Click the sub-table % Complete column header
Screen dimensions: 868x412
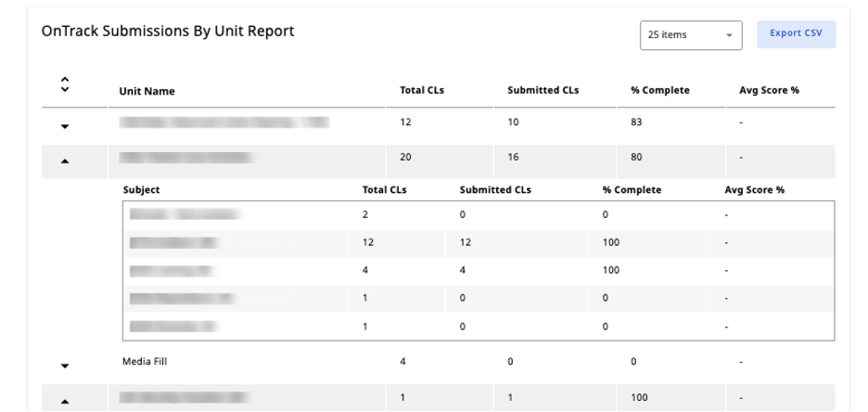pyautogui.click(x=632, y=189)
